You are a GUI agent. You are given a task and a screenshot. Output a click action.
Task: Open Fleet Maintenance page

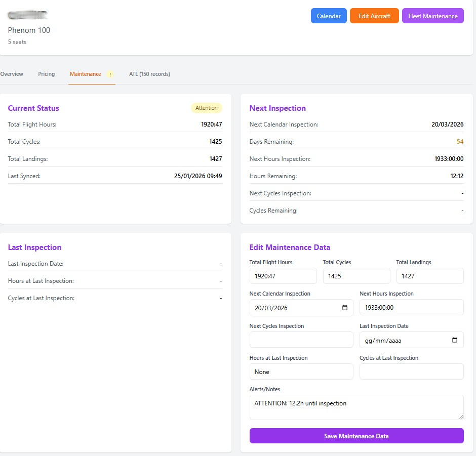coord(432,16)
